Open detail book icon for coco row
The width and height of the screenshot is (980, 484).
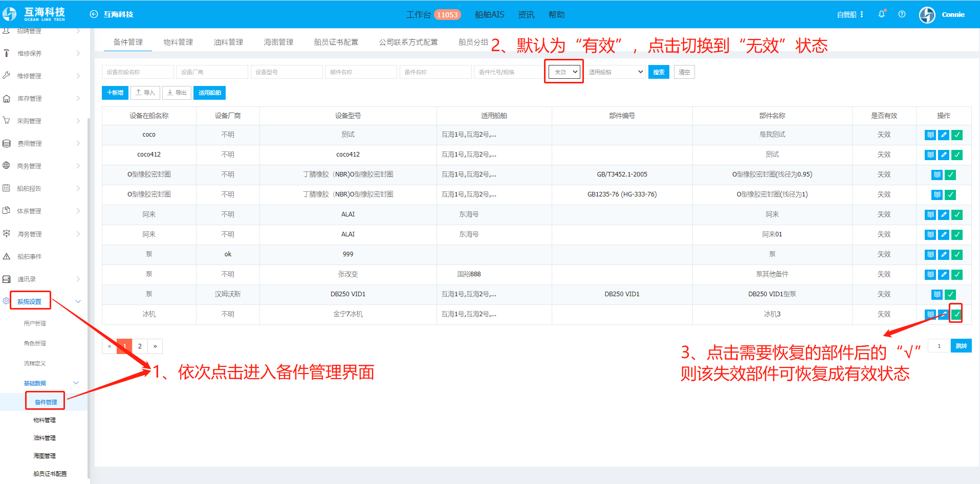tap(930, 135)
